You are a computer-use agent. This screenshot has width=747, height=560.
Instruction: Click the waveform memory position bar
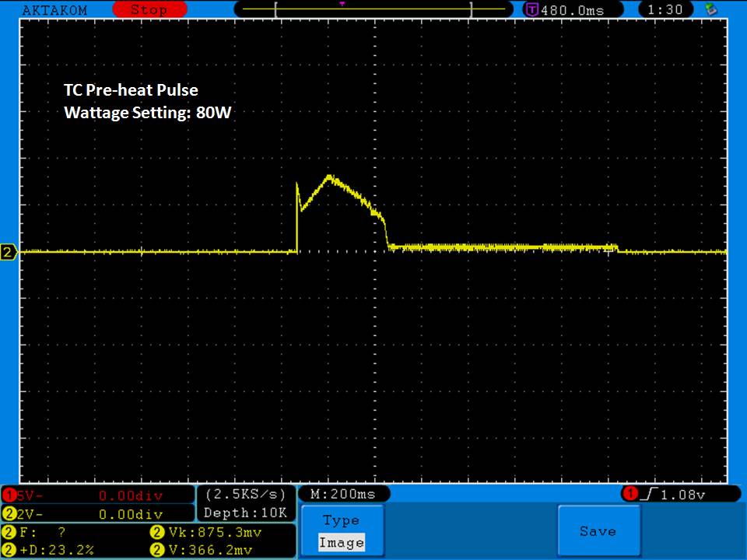point(373,10)
